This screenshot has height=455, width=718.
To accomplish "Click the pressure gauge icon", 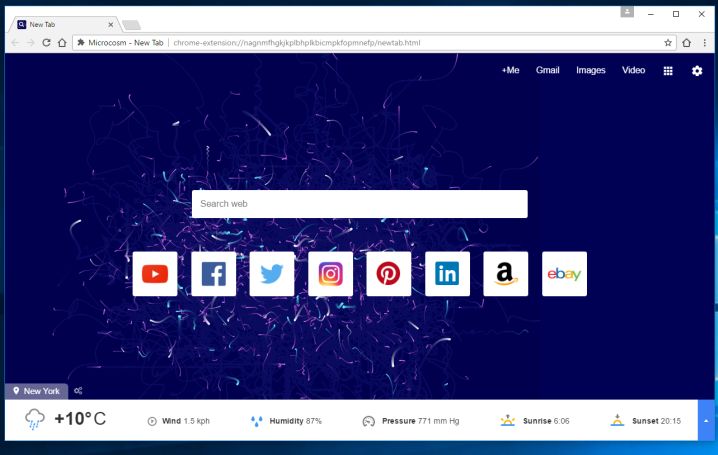I will coord(369,421).
